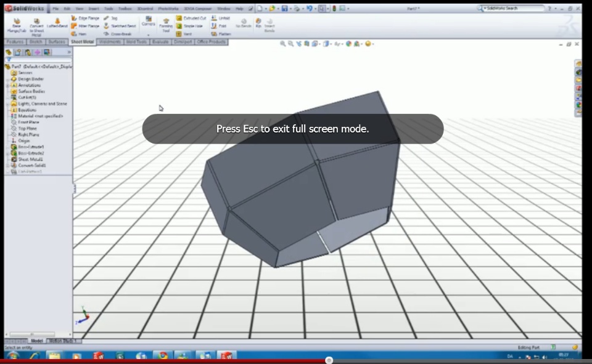
Task: Click the feature tree filter field
Action: point(38,60)
